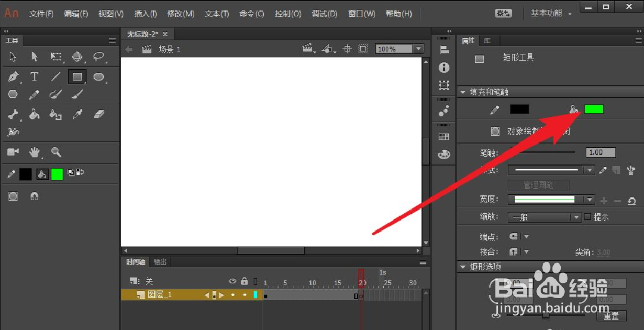Choose the Paint Bucket tool

35,114
